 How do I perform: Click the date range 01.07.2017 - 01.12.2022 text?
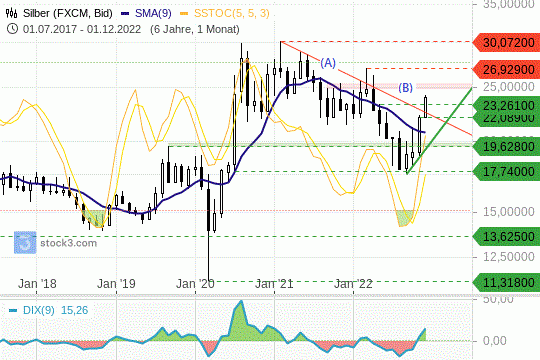tap(82, 29)
